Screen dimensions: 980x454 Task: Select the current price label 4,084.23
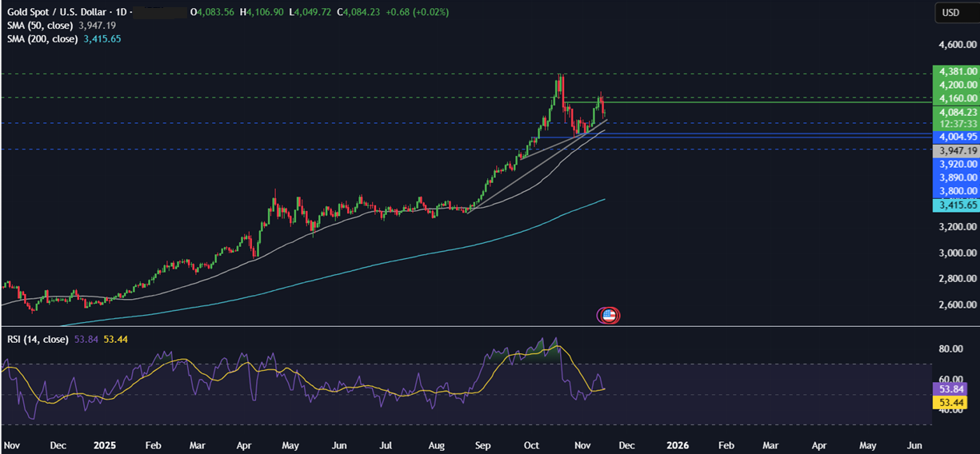click(x=955, y=113)
